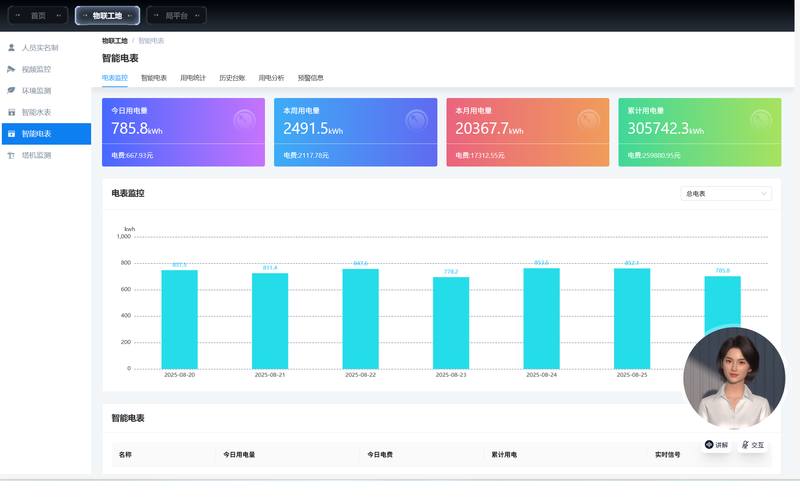Open the 用电统计 sub-tab
This screenshot has height=481, width=800.
point(193,78)
